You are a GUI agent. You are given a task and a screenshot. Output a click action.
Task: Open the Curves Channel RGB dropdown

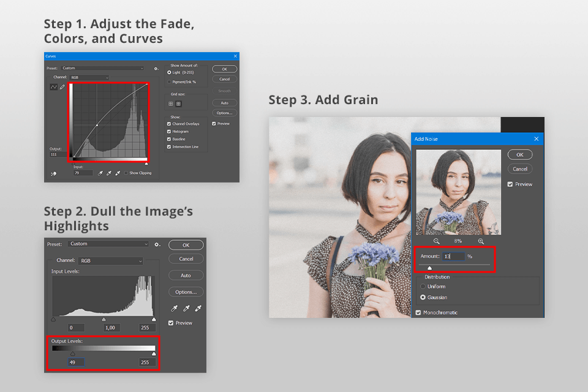pyautogui.click(x=89, y=78)
